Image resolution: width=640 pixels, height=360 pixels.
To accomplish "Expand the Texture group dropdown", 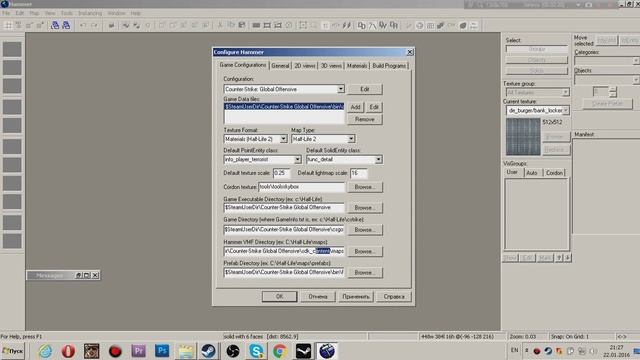I will pyautogui.click(x=565, y=93).
